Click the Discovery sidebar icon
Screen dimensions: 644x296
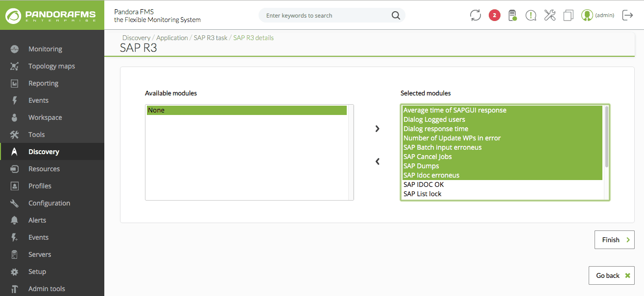coord(15,152)
